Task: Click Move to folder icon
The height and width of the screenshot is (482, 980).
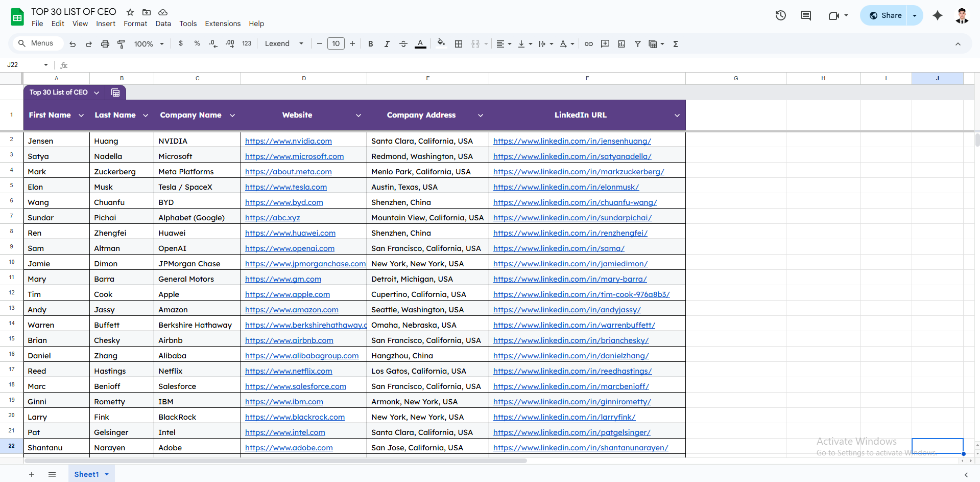Action: (x=147, y=12)
